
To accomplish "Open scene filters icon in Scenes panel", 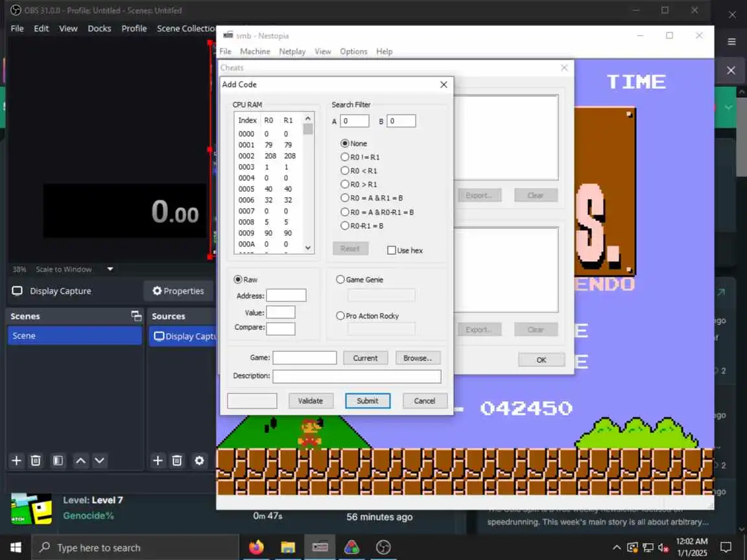I will point(58,460).
